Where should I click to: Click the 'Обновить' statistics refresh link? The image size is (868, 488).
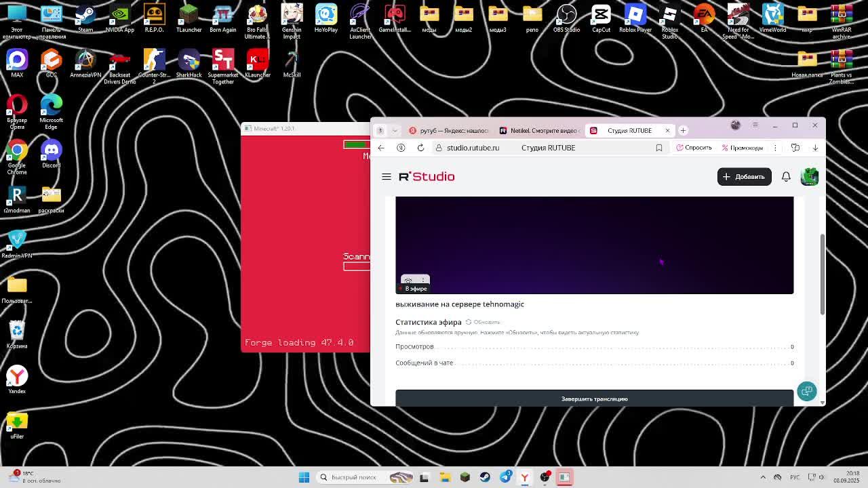point(483,322)
